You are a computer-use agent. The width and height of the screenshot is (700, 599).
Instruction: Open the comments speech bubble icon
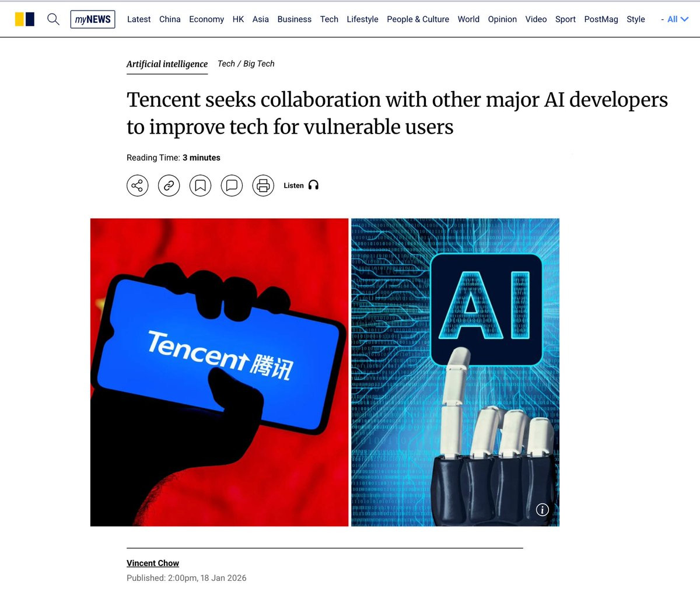[232, 185]
